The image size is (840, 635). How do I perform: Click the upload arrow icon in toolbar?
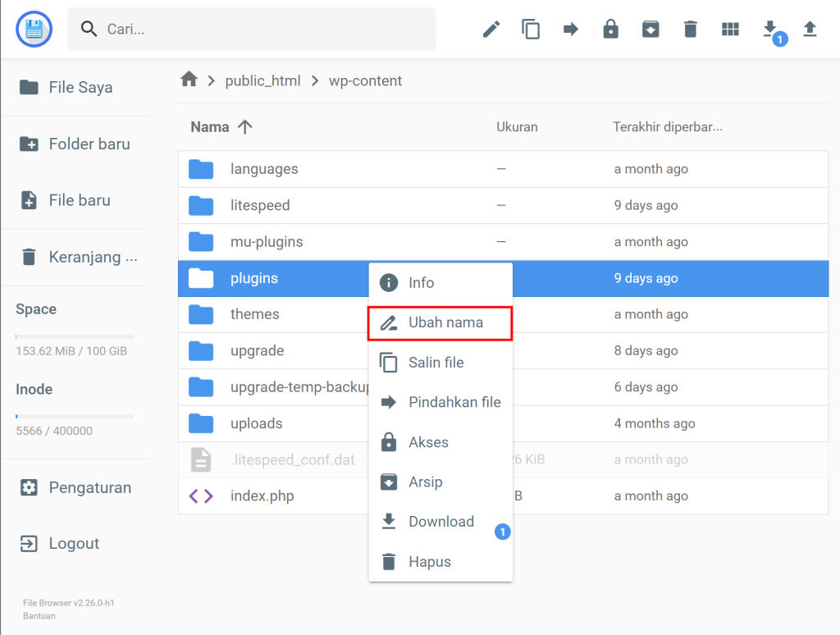810,29
